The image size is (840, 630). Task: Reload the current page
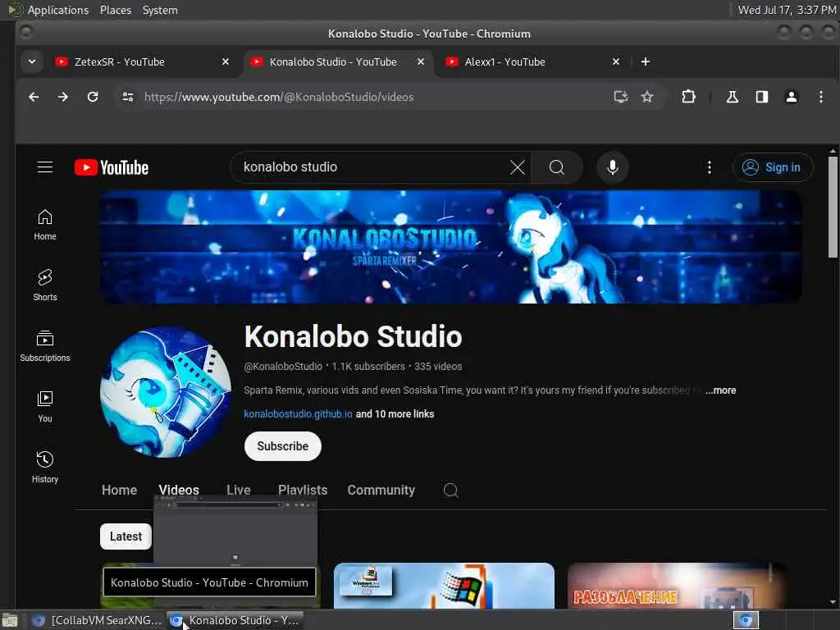pyautogui.click(x=93, y=97)
